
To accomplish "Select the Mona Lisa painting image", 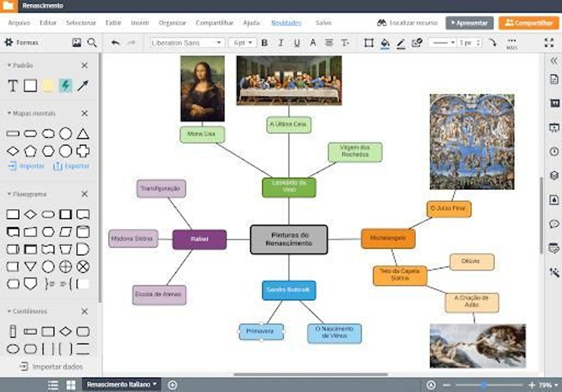I will pyautogui.click(x=202, y=89).
